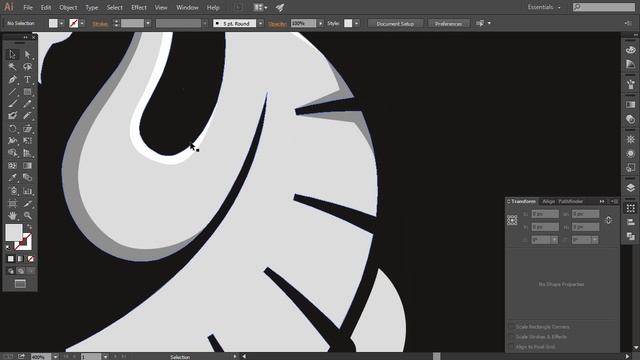Open the Essentials workspace switcher
This screenshot has width=640, height=360.
[x=544, y=7]
